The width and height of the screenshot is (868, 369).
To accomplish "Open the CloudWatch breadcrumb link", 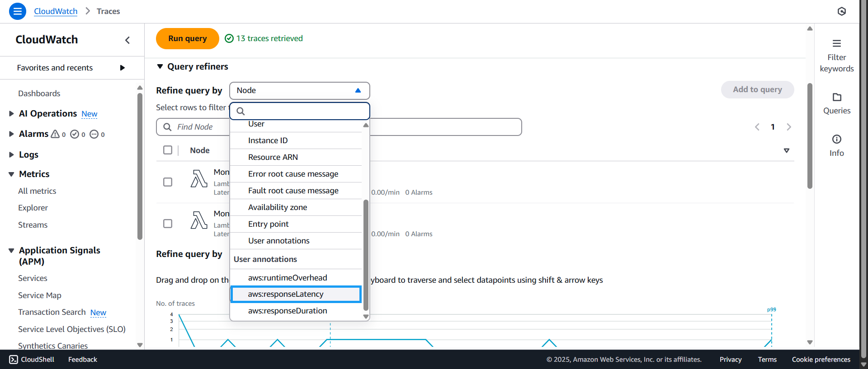I will point(56,11).
